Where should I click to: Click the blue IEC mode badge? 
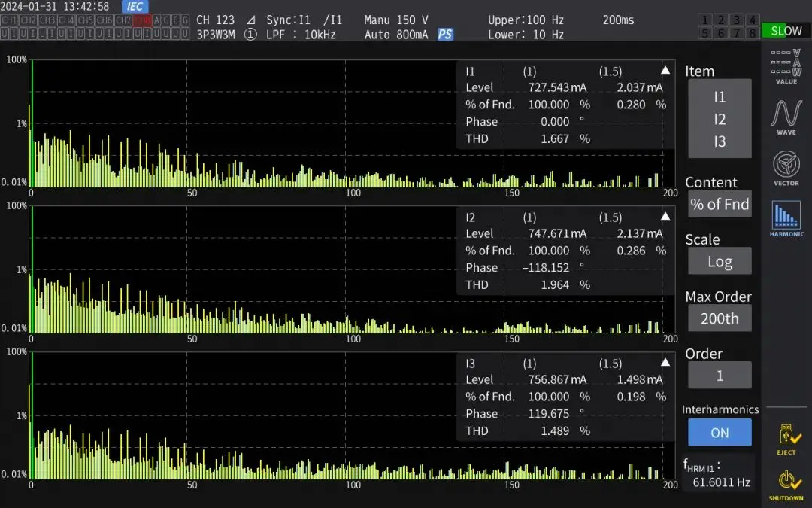pyautogui.click(x=135, y=7)
